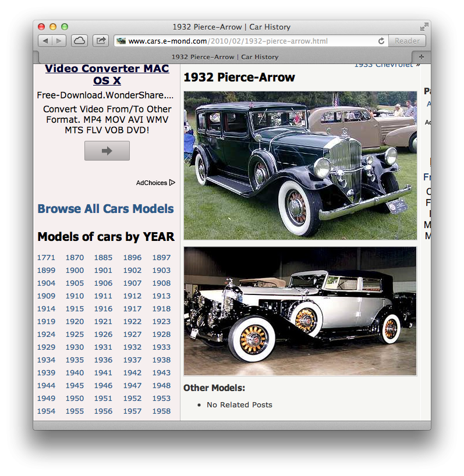Open the 1900 year link
This screenshot has height=476, width=464.
[75, 270]
